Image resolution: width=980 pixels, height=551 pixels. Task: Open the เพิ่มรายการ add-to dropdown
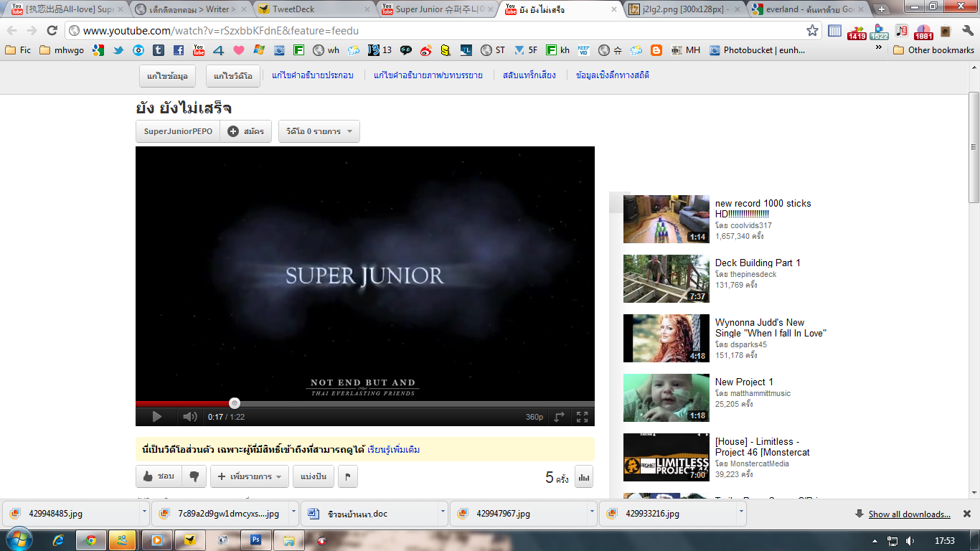(250, 476)
